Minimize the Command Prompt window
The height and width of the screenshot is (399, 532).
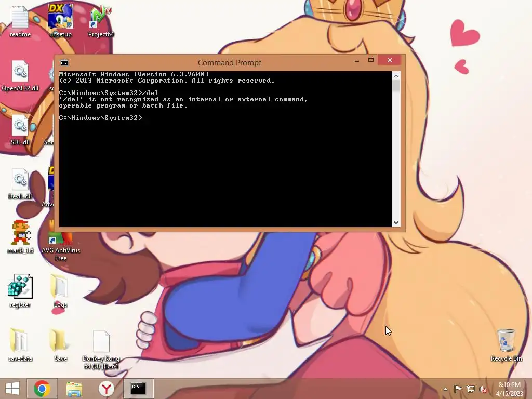[356, 60]
